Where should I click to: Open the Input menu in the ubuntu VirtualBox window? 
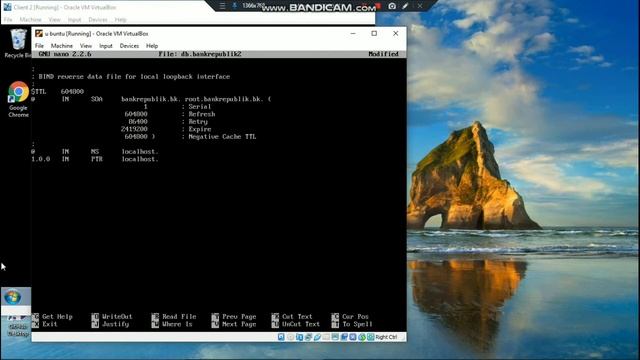[x=106, y=46]
